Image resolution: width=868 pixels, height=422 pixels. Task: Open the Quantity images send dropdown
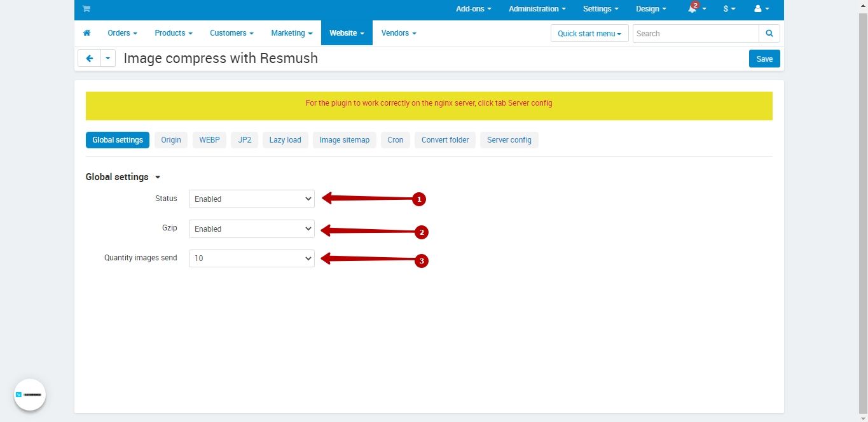(252, 258)
